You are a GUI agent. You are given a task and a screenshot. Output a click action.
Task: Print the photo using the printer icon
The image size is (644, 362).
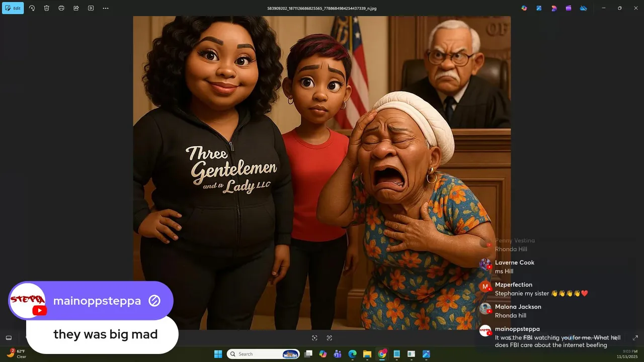pyautogui.click(x=61, y=8)
